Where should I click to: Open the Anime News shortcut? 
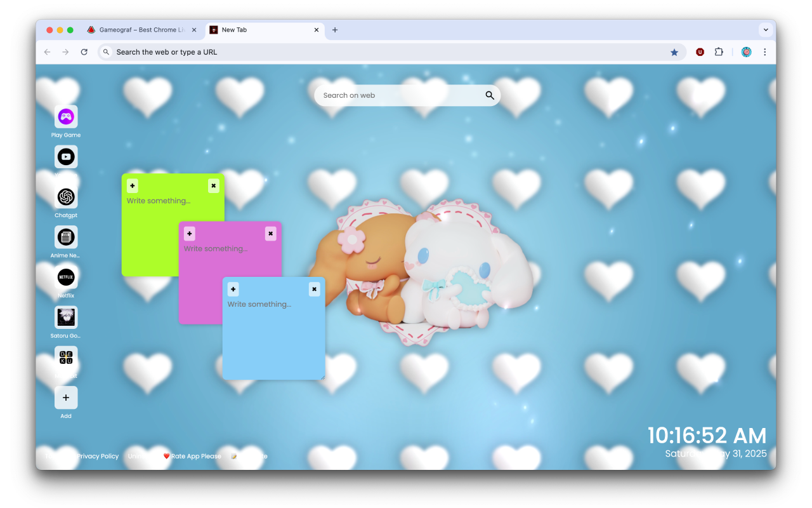click(x=65, y=237)
